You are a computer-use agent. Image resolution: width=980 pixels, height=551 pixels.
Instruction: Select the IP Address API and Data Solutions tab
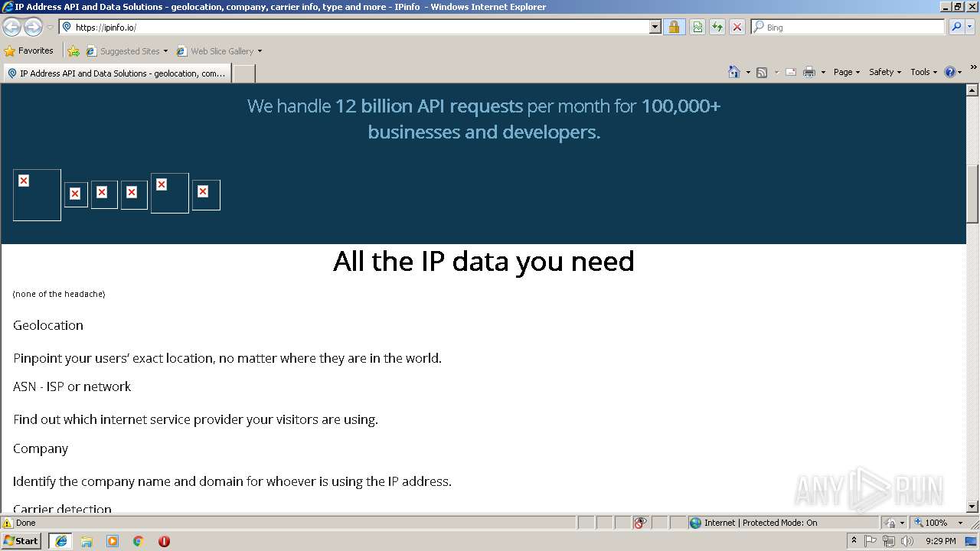coord(116,73)
